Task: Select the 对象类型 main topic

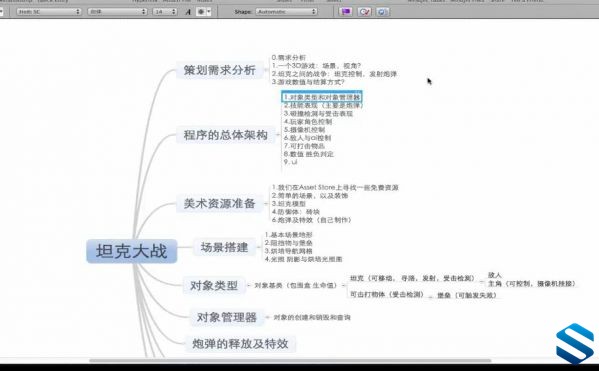Action: pyautogui.click(x=214, y=285)
